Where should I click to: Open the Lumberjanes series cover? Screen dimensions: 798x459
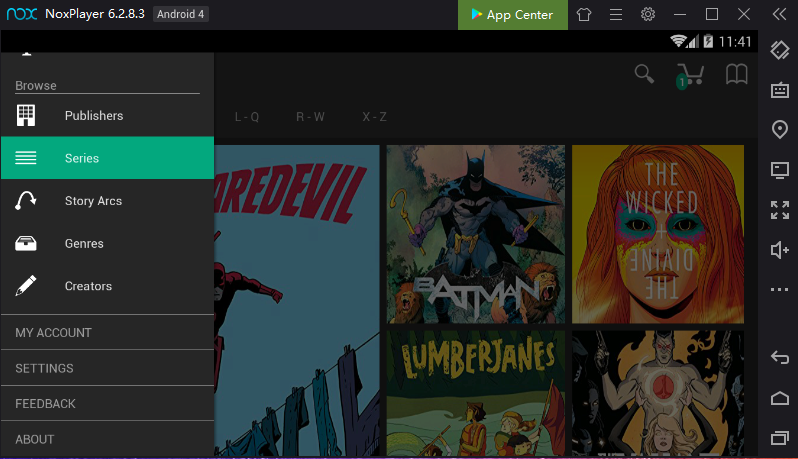(x=475, y=393)
